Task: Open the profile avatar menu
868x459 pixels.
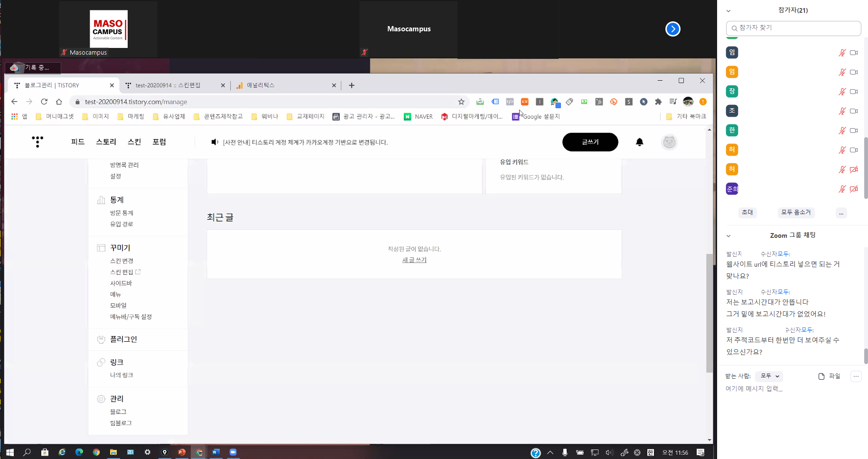Action: [x=669, y=142]
